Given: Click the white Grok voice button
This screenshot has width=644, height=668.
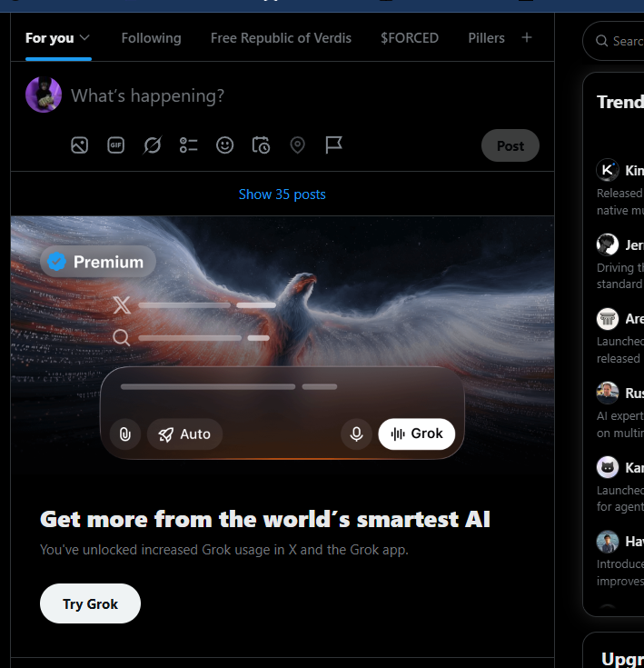Looking at the screenshot, I should pos(416,434).
